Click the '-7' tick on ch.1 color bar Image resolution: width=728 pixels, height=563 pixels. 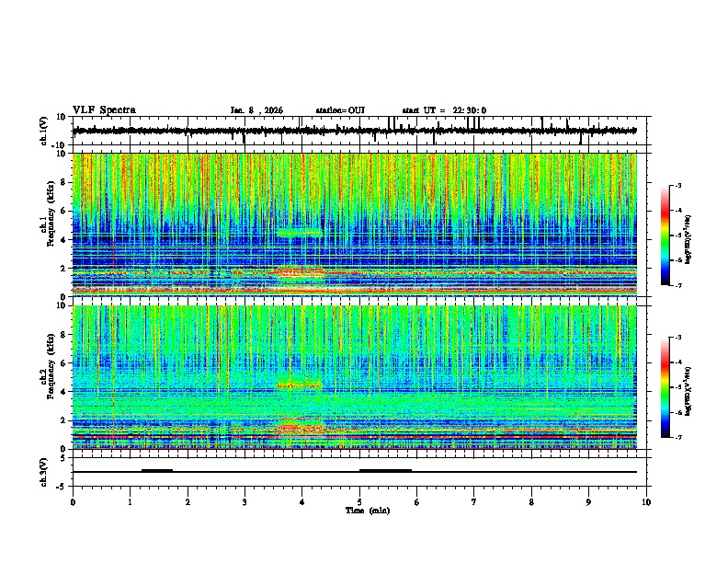click(677, 285)
